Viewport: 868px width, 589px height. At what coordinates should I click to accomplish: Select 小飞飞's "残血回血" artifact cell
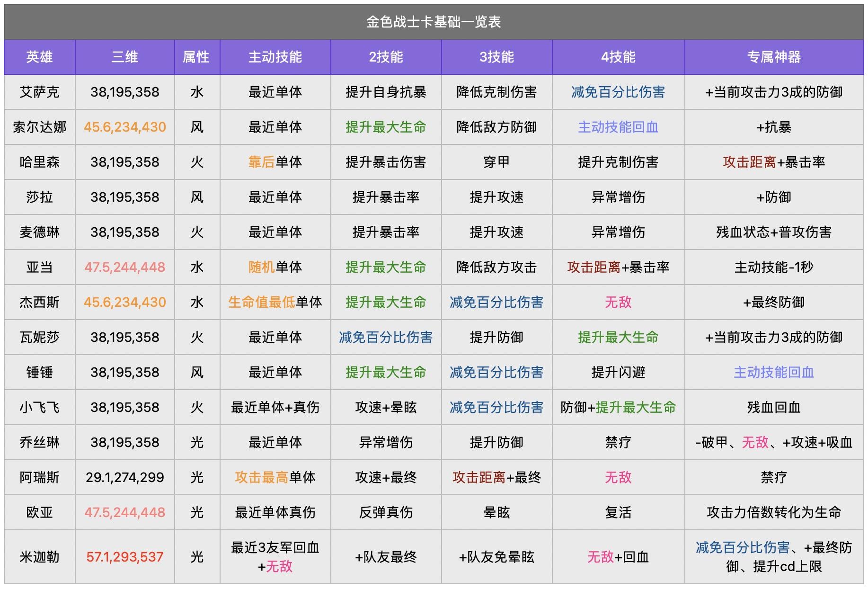[x=774, y=407]
